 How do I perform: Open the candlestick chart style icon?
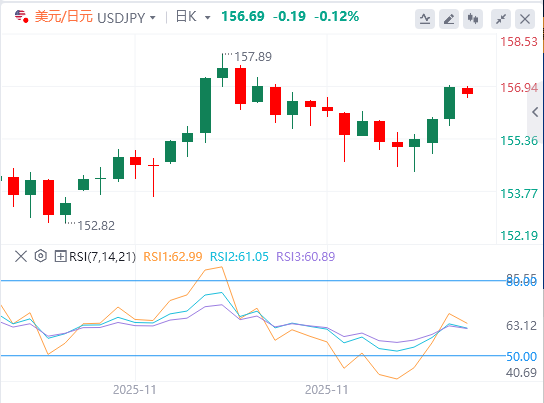(473, 19)
